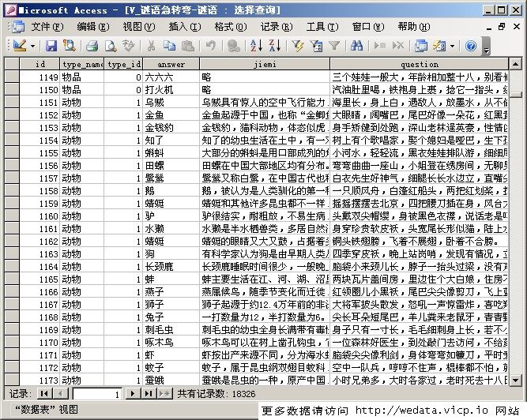Click the answer cell 六六六
Viewport: 527px width, 420px height.
(x=171, y=77)
